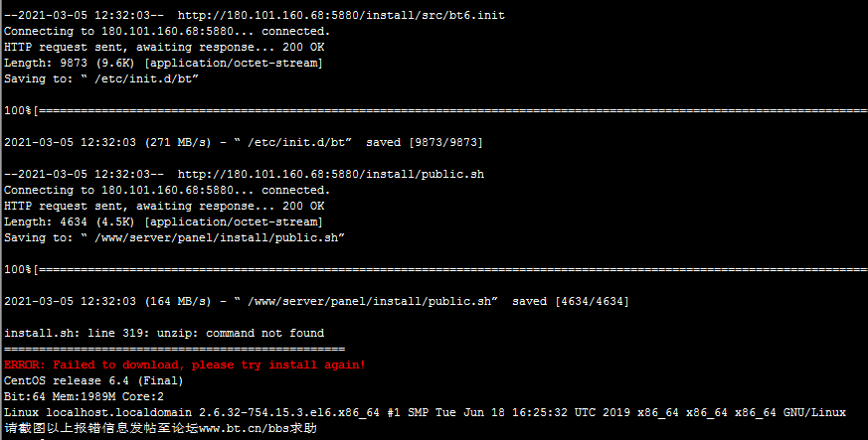Click the Saving to /www/server/panel/install/public.sh line

[174, 237]
